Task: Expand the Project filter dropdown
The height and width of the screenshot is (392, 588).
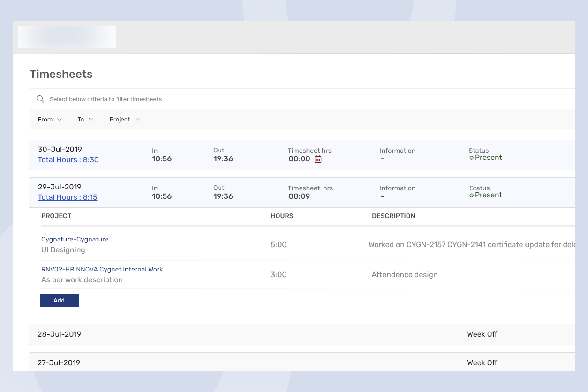Action: 125,120
